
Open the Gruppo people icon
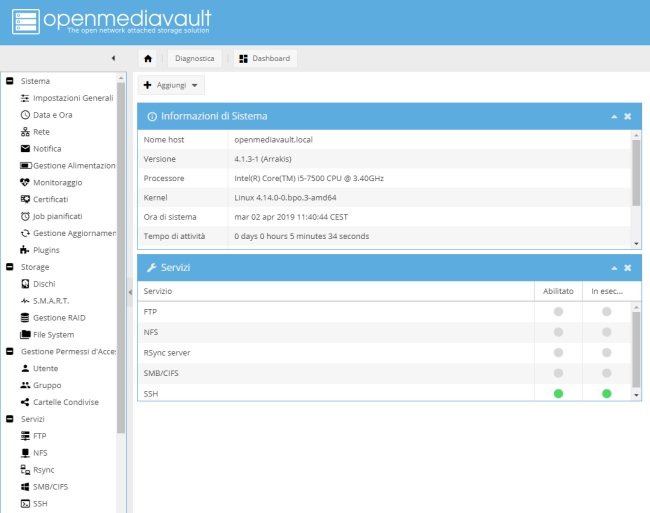(x=25, y=385)
